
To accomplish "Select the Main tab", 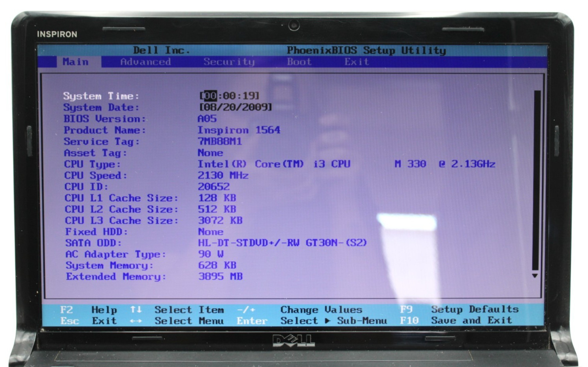I will [75, 62].
